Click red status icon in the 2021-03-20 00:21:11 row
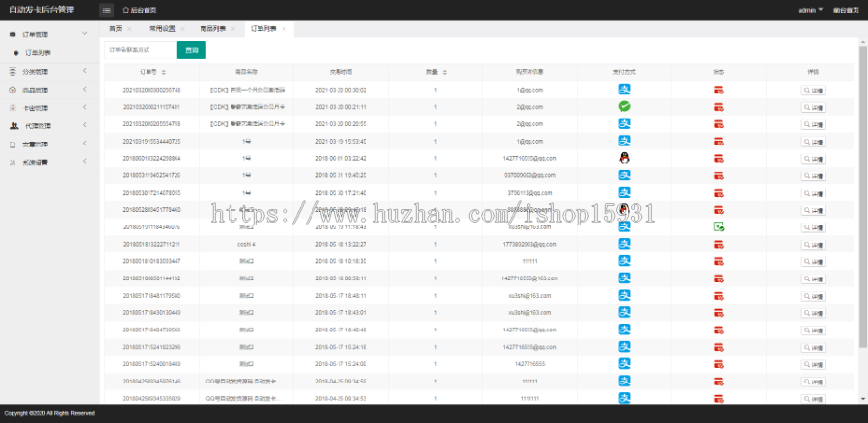The height and width of the screenshot is (423, 868). coord(719,107)
